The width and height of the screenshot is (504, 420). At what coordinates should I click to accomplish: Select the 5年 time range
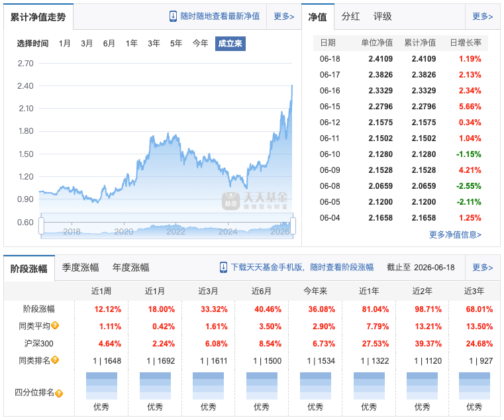tap(176, 44)
